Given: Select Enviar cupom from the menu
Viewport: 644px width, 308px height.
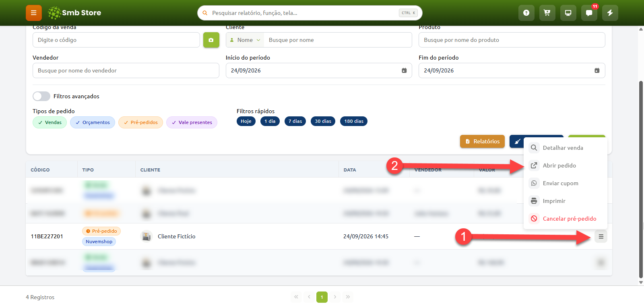Looking at the screenshot, I should point(565,183).
